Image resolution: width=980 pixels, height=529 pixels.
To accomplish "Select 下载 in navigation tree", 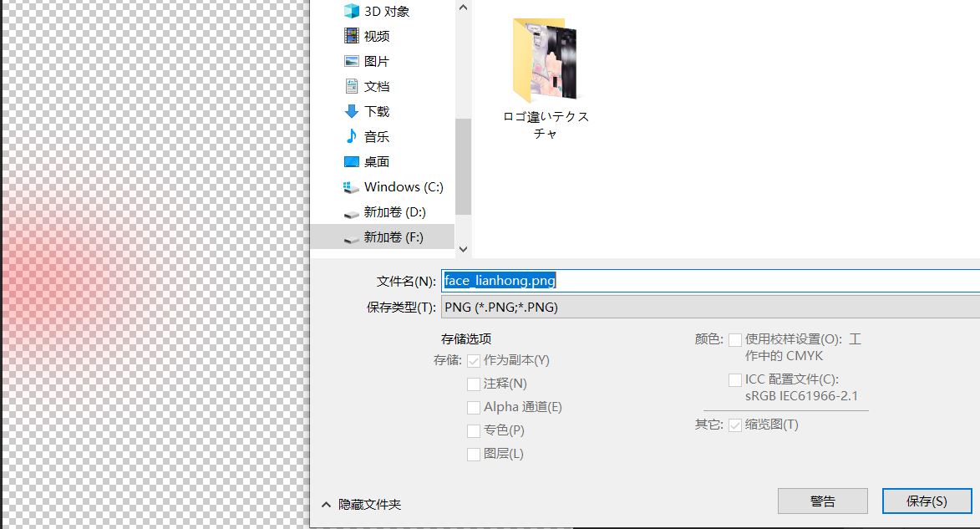I will pyautogui.click(x=377, y=111).
